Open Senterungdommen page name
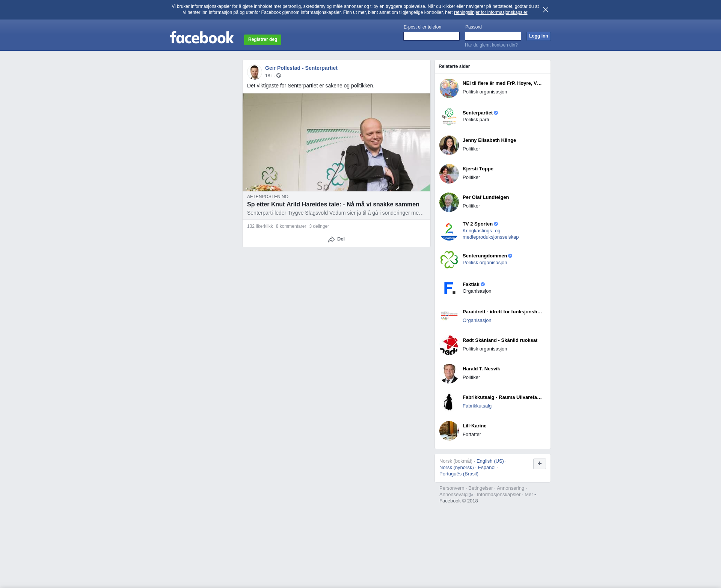This screenshot has height=588, width=721. (x=485, y=256)
